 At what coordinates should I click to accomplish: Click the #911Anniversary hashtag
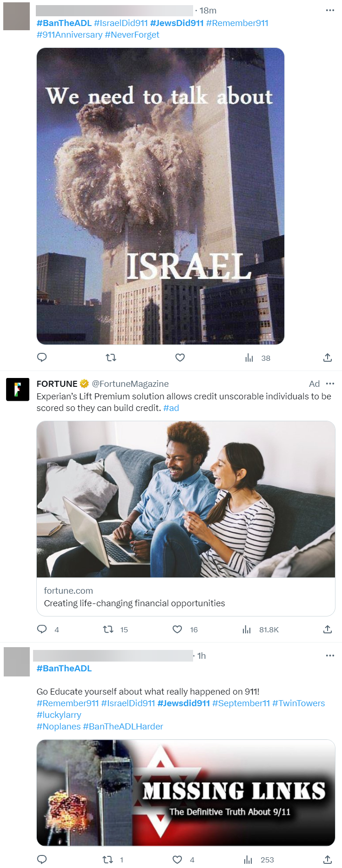point(69,34)
